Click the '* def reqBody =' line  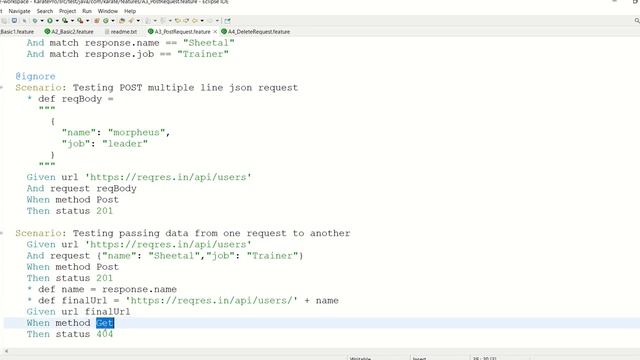[x=70, y=99]
